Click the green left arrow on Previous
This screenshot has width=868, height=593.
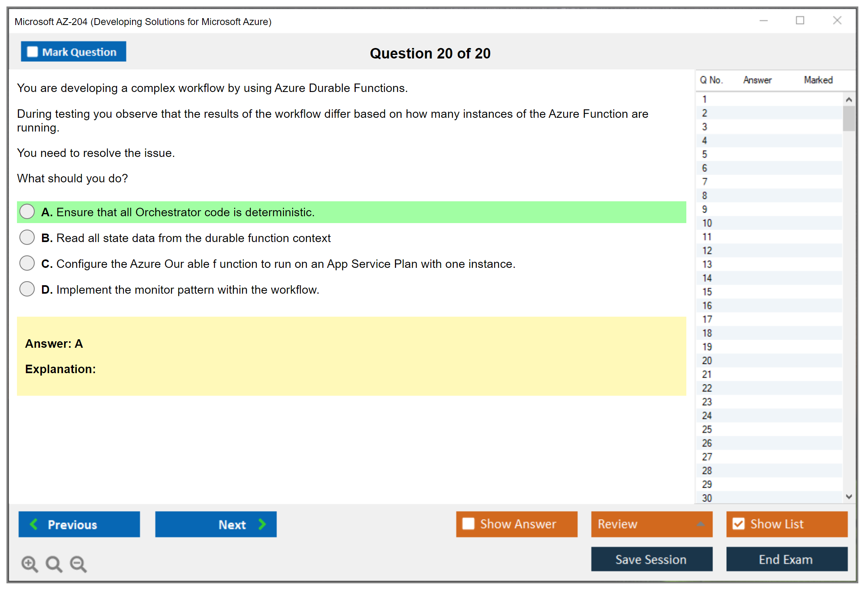click(x=34, y=524)
